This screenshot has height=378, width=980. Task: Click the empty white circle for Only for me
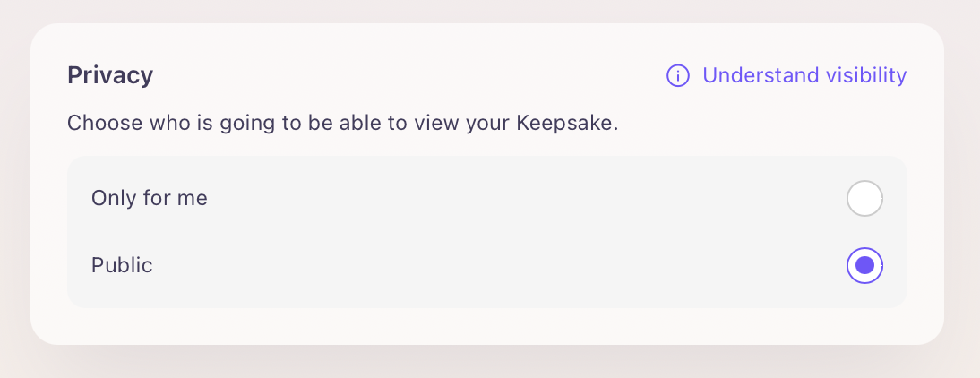point(864,199)
